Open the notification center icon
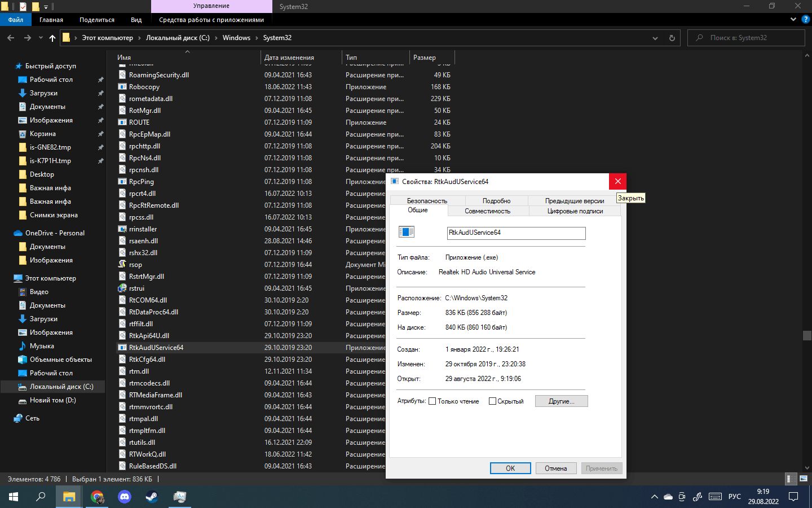The height and width of the screenshot is (508, 812). coord(793,497)
